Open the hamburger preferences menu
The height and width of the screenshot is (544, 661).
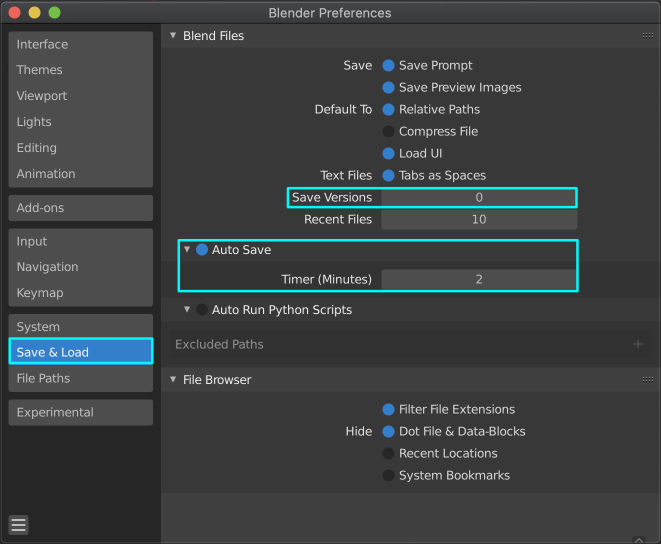coord(19,525)
